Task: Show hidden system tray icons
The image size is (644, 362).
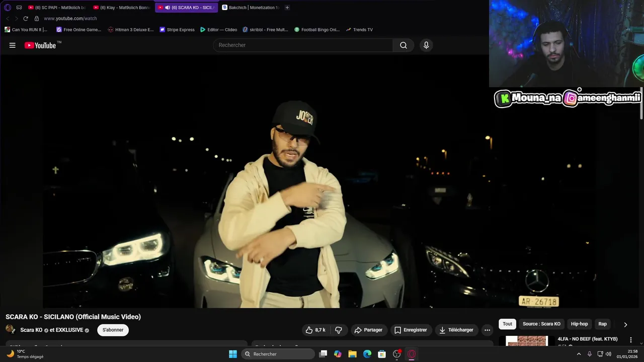Action: 579,354
